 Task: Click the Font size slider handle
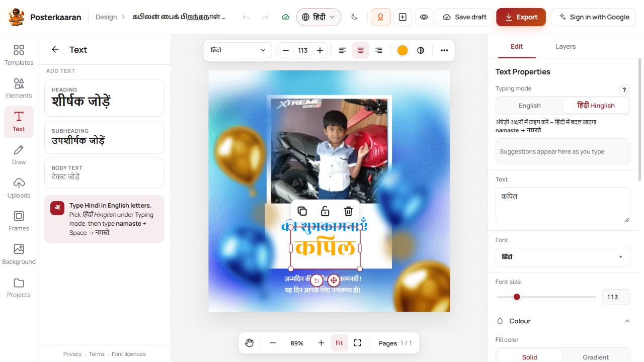click(x=517, y=297)
